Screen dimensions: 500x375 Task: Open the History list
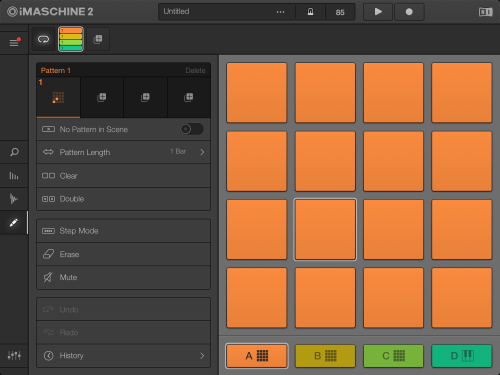click(x=123, y=356)
